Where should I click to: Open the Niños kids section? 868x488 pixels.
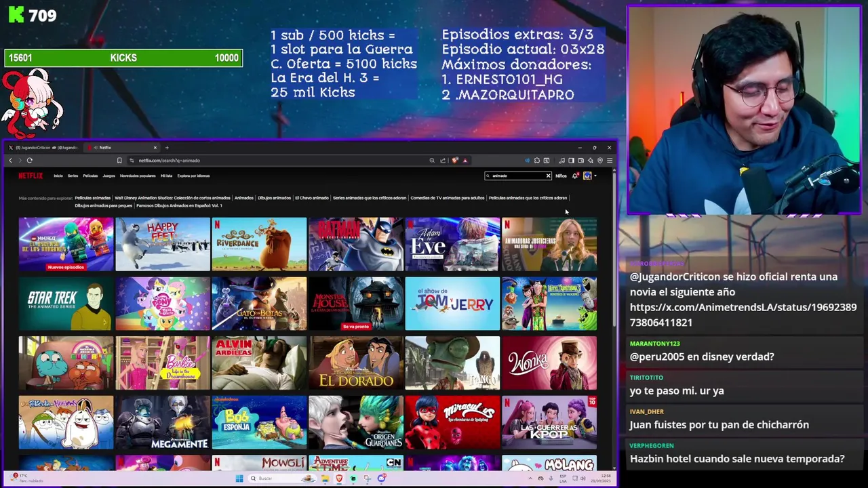point(561,176)
